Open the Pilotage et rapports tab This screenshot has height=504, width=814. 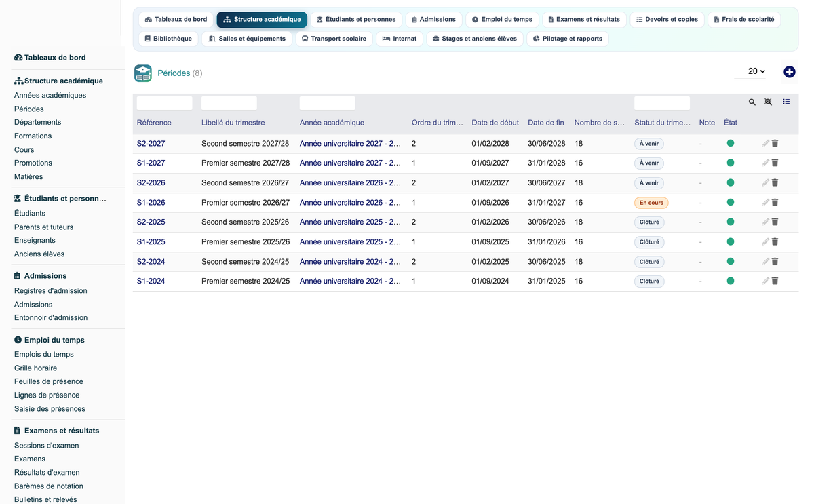[568, 39]
